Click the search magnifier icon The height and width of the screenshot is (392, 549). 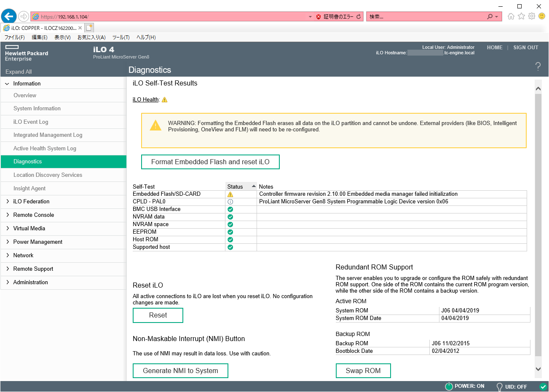(x=490, y=16)
